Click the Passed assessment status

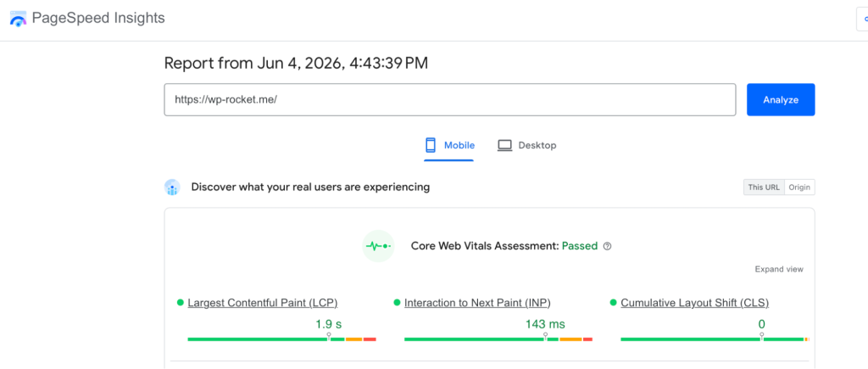coord(580,246)
